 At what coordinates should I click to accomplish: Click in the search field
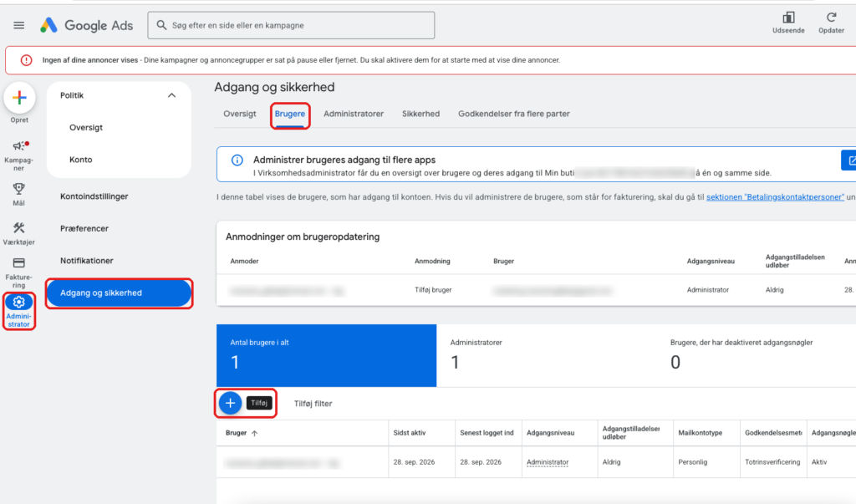click(291, 25)
